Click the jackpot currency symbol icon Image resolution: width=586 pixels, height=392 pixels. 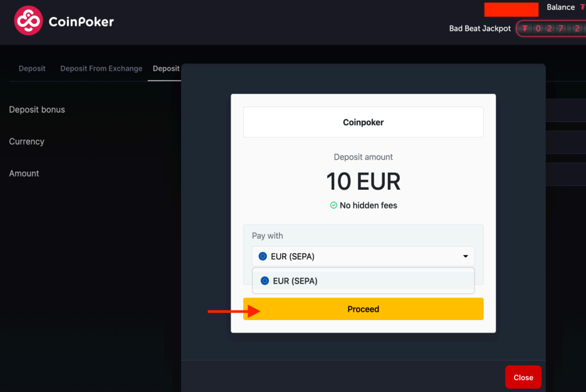525,28
